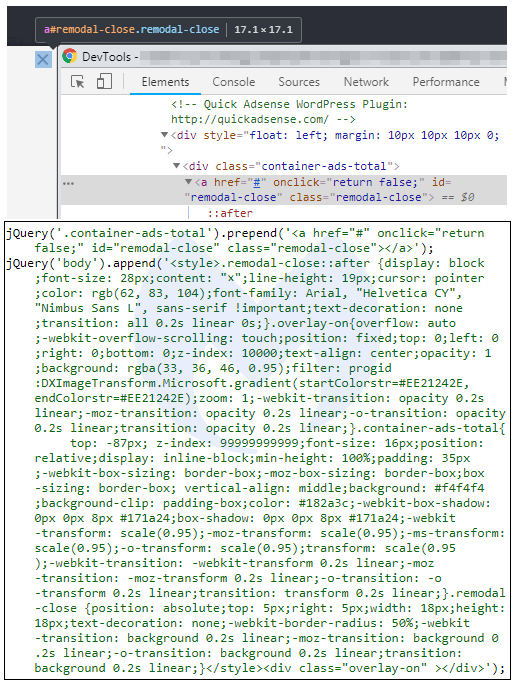Screen dimensions: 515x684
Task: Collapse the remodal-close anchor node
Action: [x=188, y=181]
